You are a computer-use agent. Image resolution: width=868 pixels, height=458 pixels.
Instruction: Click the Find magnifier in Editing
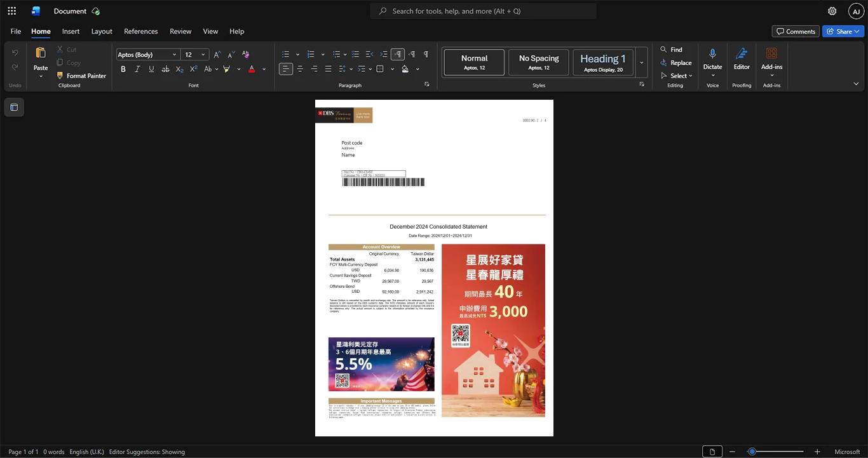pyautogui.click(x=671, y=50)
